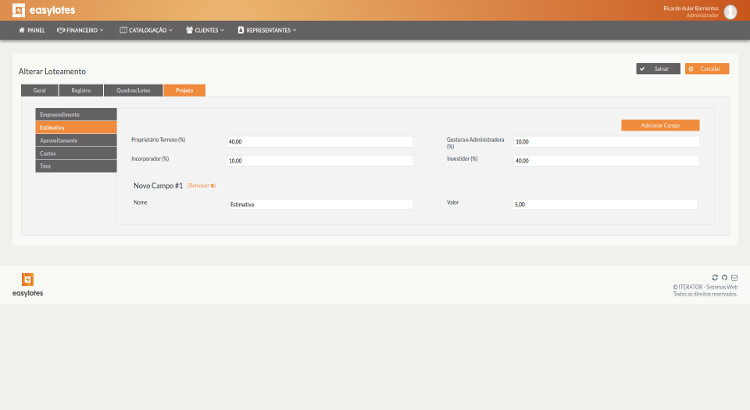Click the Cancelar button
This screenshot has width=750, height=410.
707,69
